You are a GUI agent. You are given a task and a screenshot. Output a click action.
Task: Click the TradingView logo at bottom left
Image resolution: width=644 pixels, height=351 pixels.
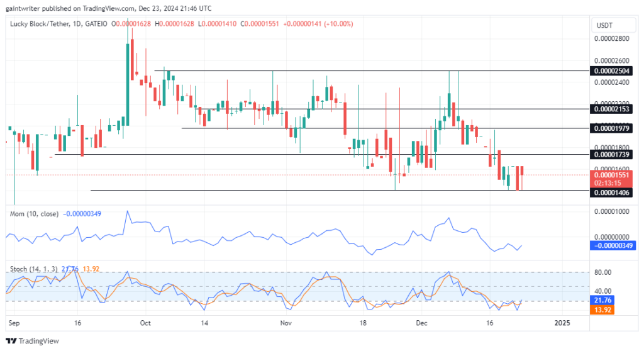pos(32,341)
